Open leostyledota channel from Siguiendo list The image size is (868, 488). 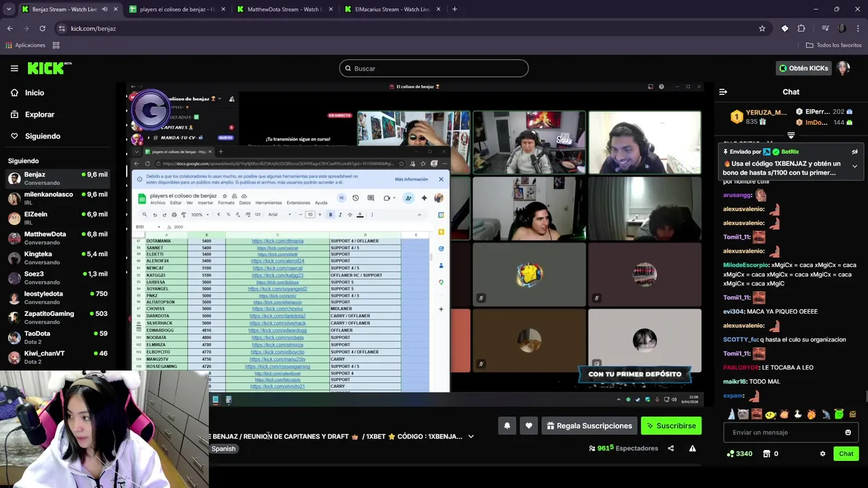pos(58,298)
